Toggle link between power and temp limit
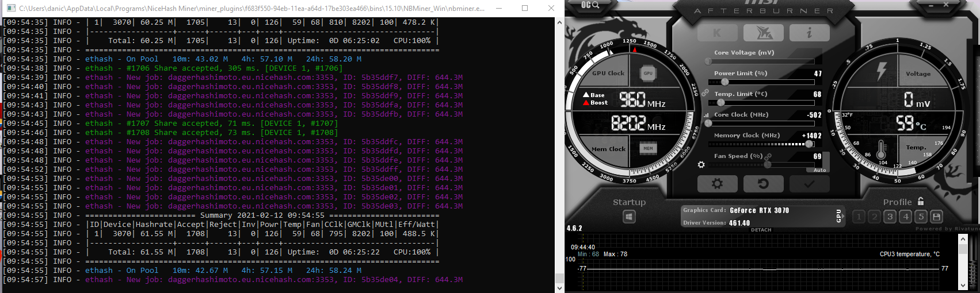The height and width of the screenshot is (293, 980). click(x=704, y=93)
